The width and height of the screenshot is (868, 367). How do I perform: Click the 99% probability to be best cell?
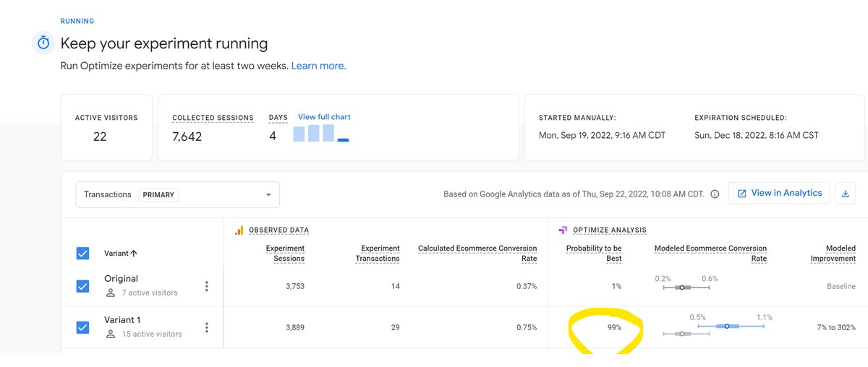(614, 327)
